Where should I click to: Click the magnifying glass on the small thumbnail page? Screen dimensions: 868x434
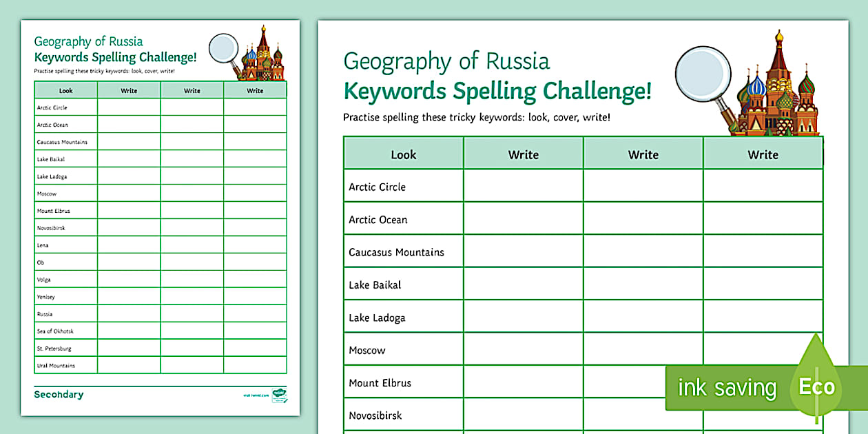point(224,48)
